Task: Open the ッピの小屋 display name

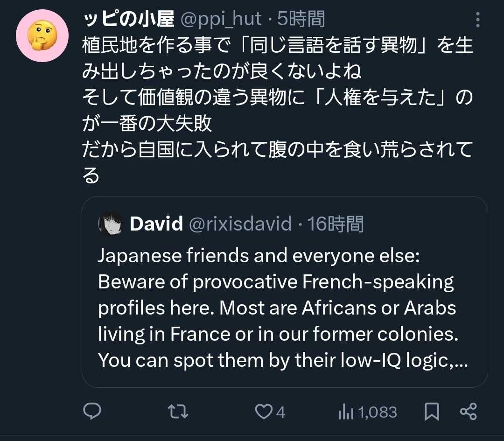Action: [x=128, y=19]
